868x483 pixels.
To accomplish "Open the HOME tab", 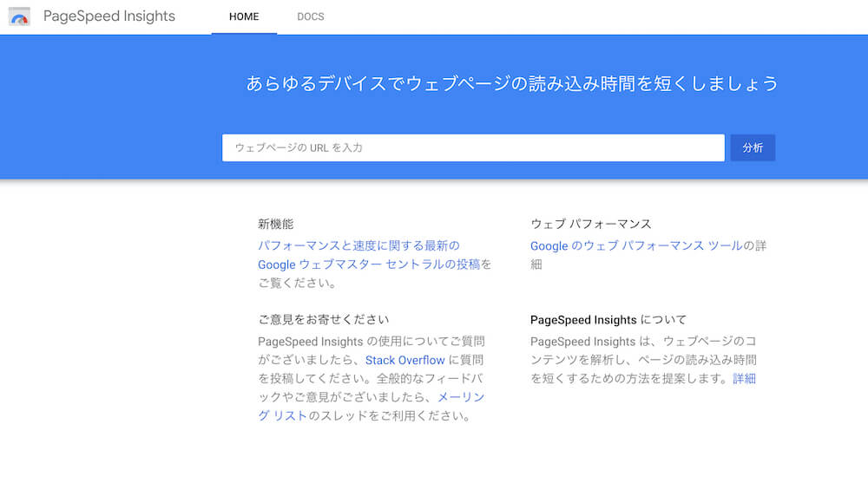I will (x=244, y=16).
